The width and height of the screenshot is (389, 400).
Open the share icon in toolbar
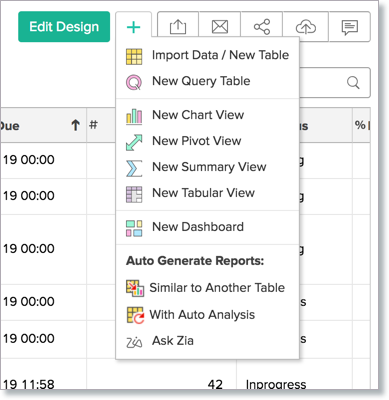tap(262, 27)
